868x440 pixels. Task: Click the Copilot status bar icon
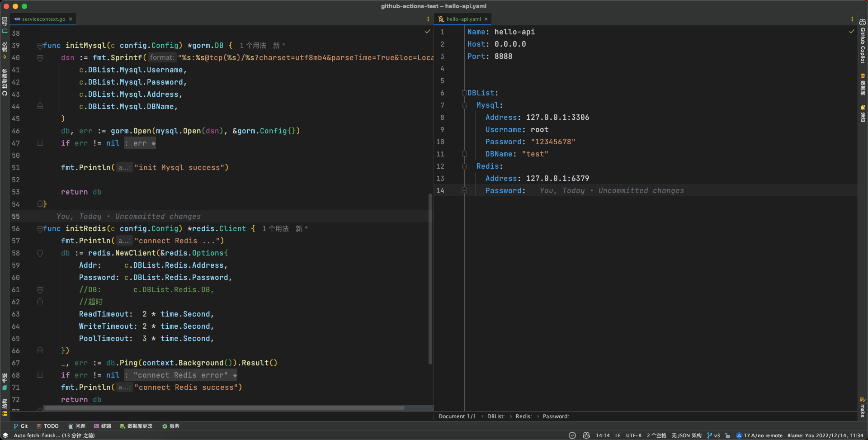click(x=586, y=435)
